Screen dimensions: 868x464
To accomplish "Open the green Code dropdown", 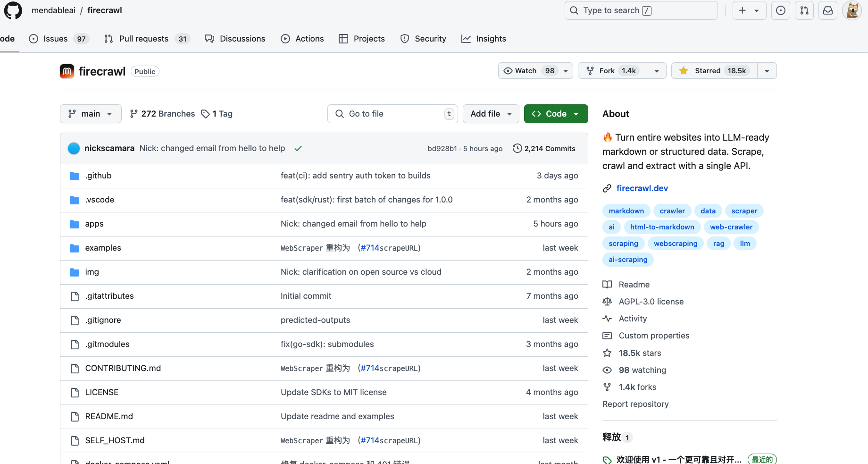I will (556, 114).
